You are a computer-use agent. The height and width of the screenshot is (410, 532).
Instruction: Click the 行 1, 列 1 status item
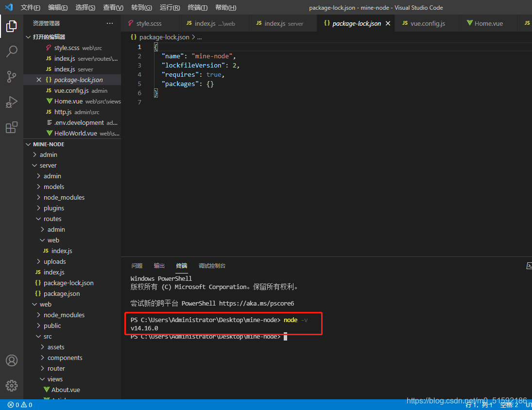479,405
